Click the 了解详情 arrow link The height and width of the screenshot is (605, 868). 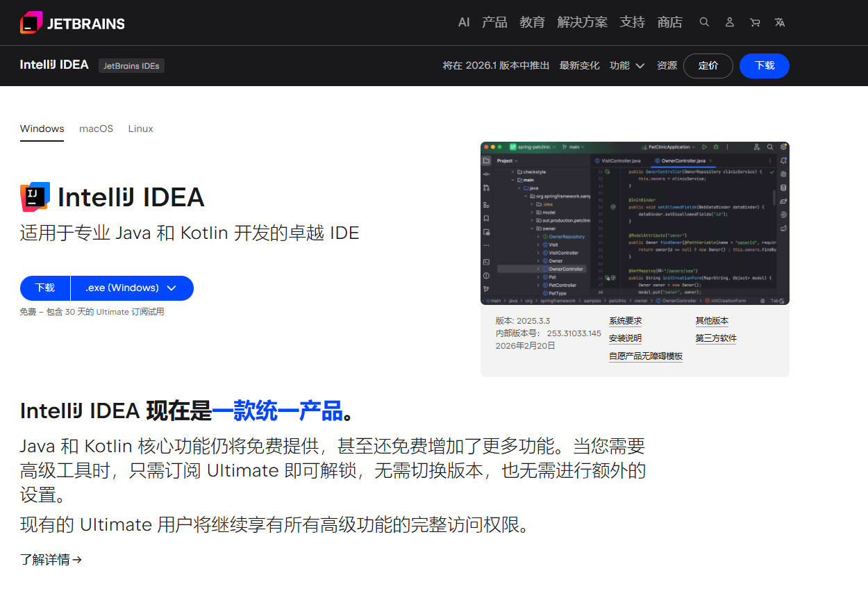pos(51,559)
